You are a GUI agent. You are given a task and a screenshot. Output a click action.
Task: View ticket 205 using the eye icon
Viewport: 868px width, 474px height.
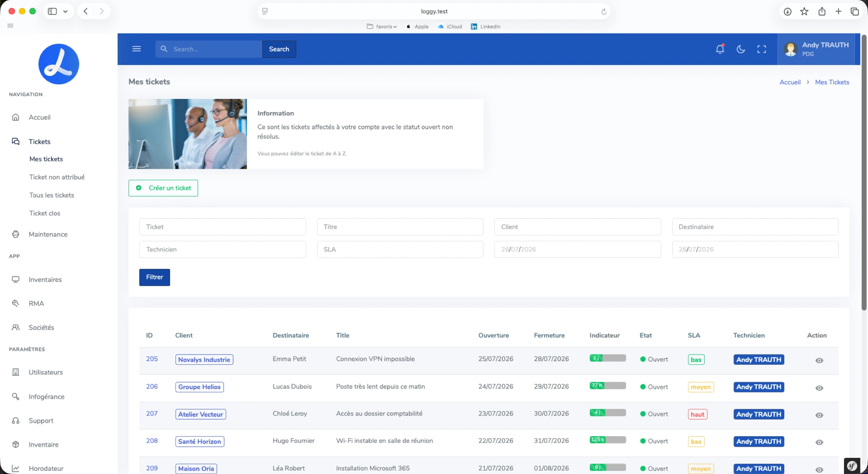click(819, 360)
